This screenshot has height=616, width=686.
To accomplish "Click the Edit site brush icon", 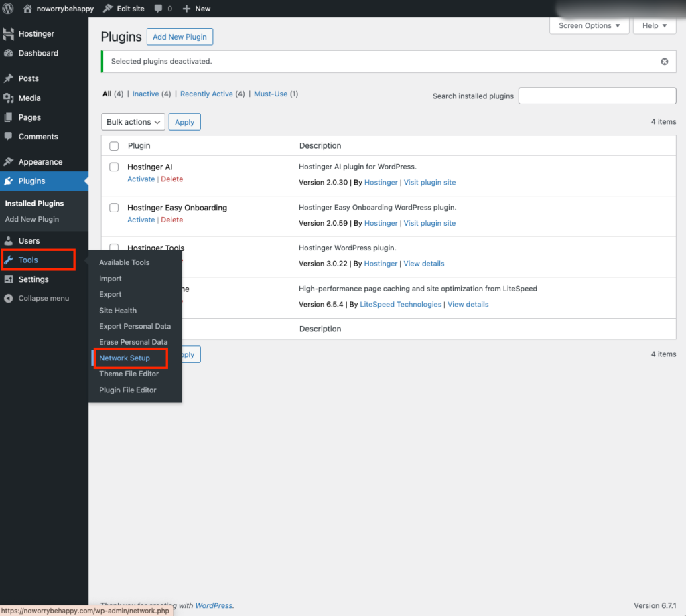I will pyautogui.click(x=108, y=8).
